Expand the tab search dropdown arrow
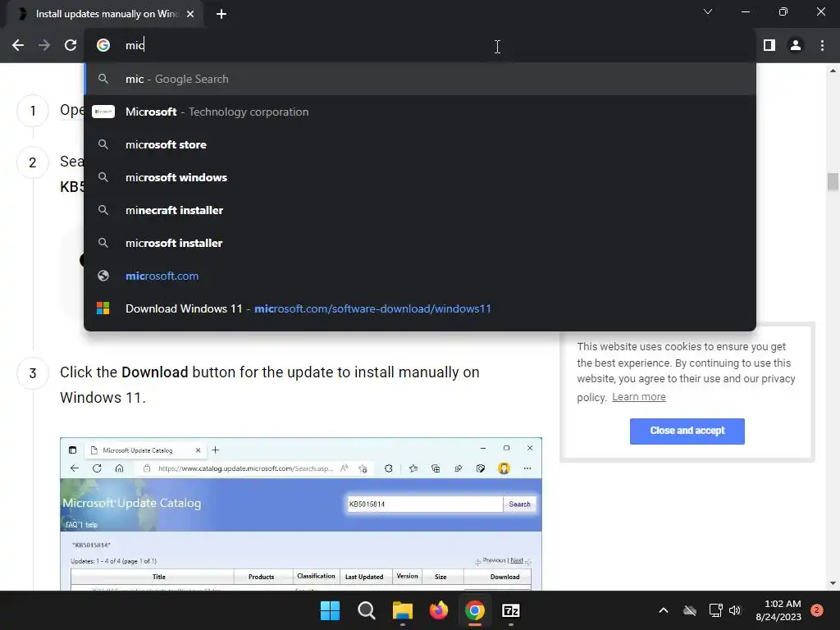Screen dimensions: 840x630 pos(708,11)
